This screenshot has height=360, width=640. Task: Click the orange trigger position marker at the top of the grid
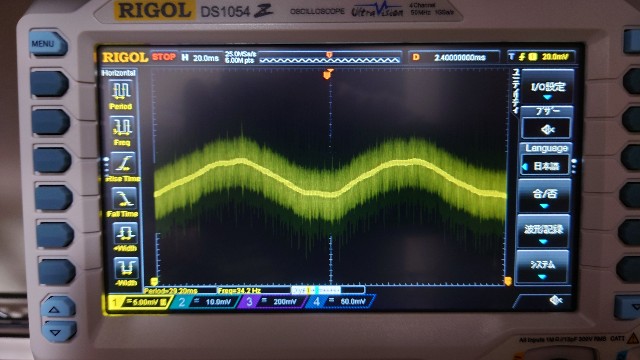[x=327, y=74]
